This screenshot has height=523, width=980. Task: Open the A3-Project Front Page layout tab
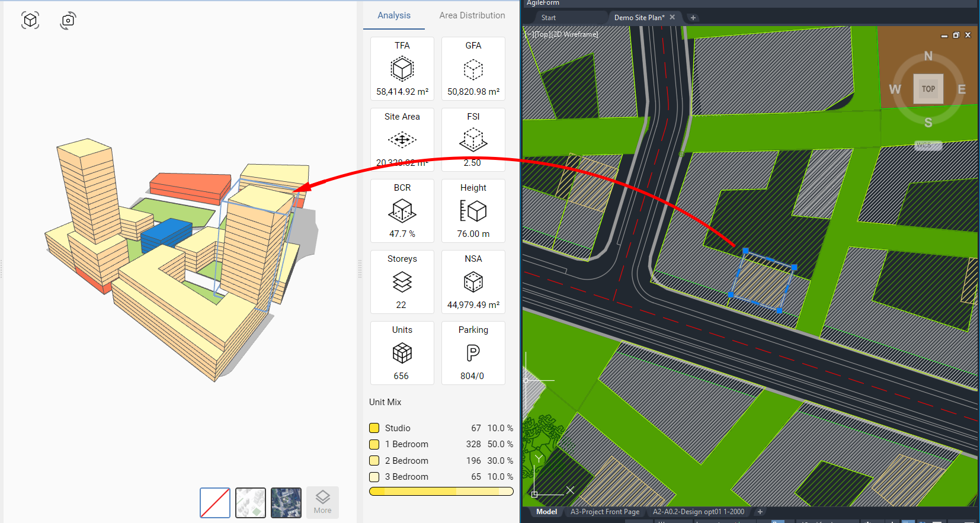coord(605,512)
